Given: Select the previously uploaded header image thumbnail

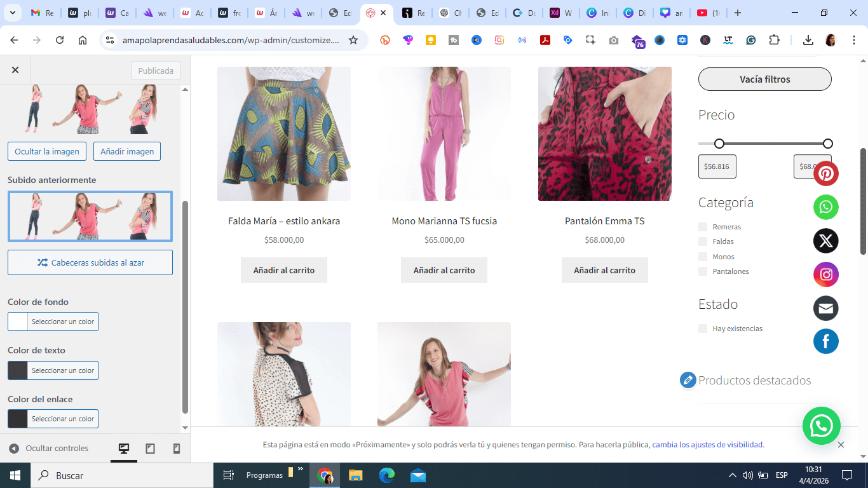Looking at the screenshot, I should (90, 217).
